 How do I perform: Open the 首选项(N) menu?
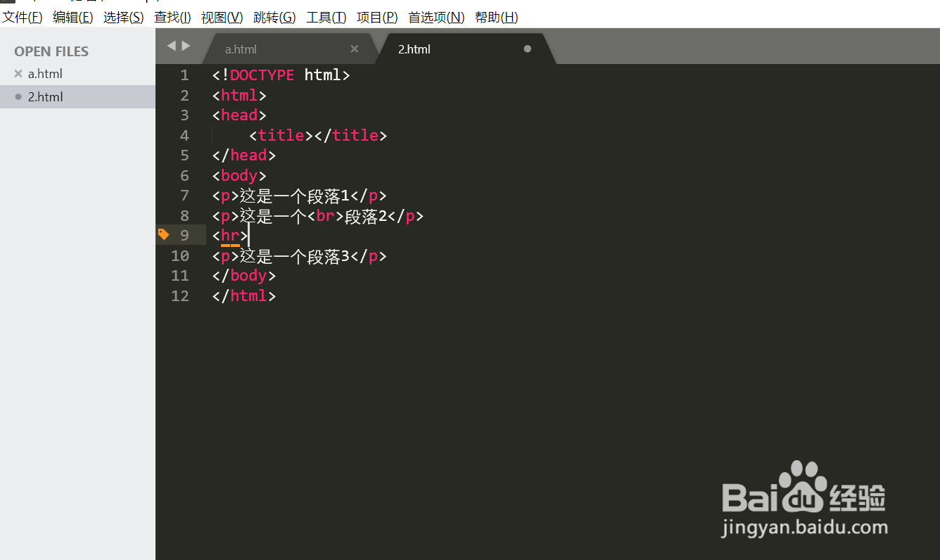436,18
